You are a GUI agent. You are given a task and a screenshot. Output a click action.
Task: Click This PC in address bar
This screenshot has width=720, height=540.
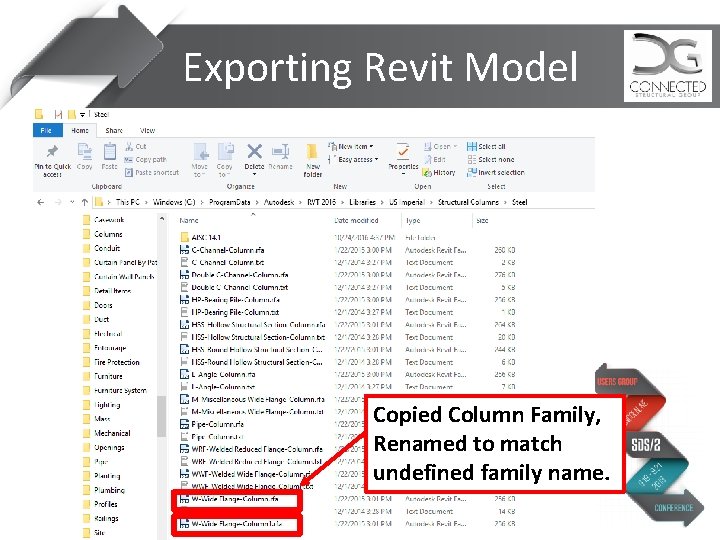pos(128,202)
